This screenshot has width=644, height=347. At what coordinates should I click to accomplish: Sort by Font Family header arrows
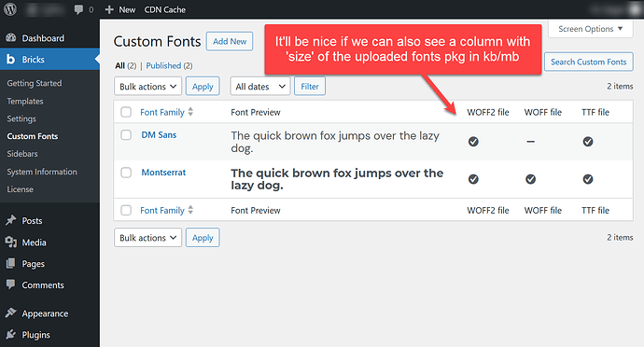pyautogui.click(x=190, y=112)
